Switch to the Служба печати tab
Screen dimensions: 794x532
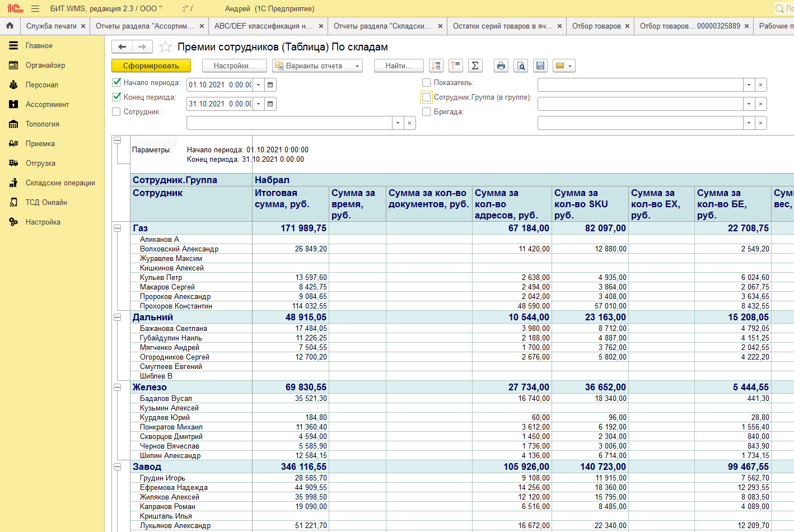pos(51,26)
